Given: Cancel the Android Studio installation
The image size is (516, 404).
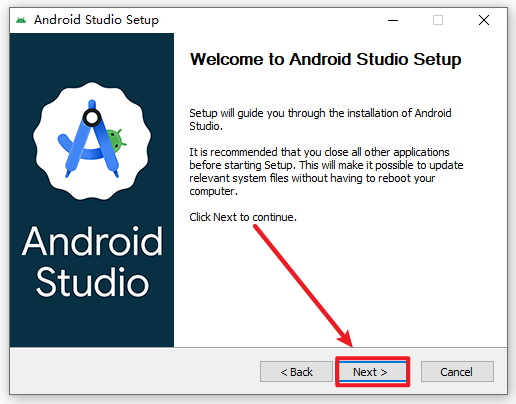Looking at the screenshot, I should [457, 371].
